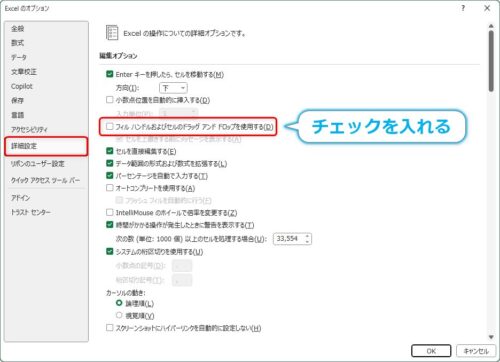
Task: Enable IntelliMouse wheel zoom checkbox
Action: pos(109,212)
